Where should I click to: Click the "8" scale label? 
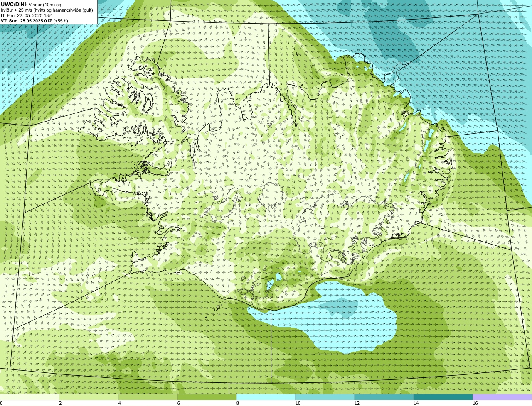[238, 403]
